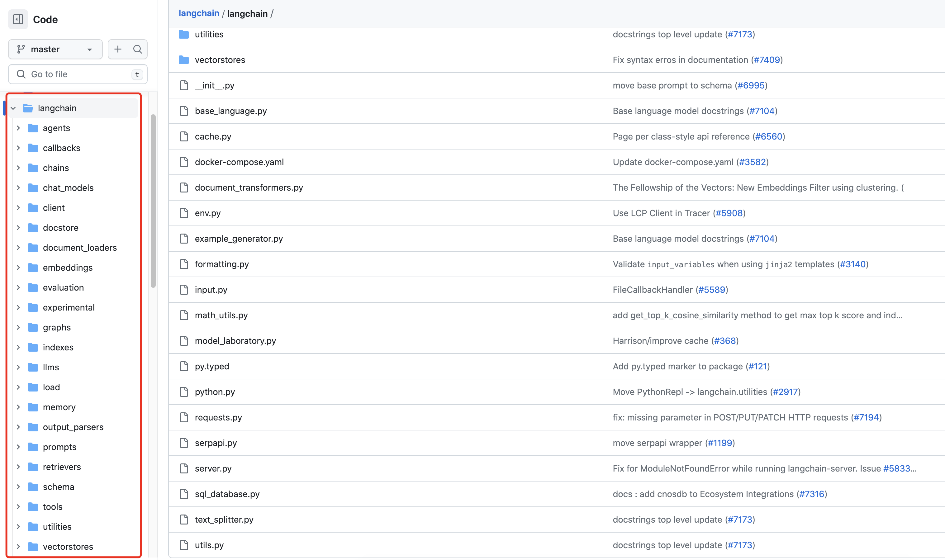Select the output_parsers tree item

coord(73,427)
